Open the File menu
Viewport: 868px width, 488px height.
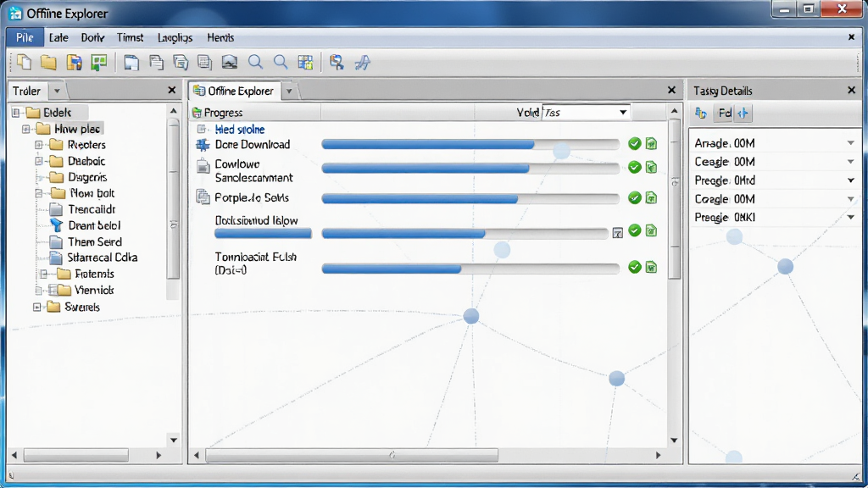(x=25, y=37)
